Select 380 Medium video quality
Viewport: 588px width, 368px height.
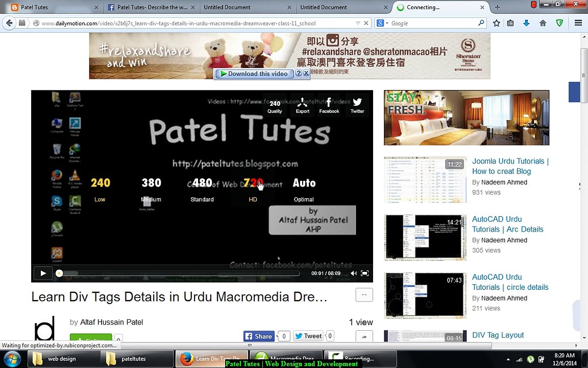point(151,189)
